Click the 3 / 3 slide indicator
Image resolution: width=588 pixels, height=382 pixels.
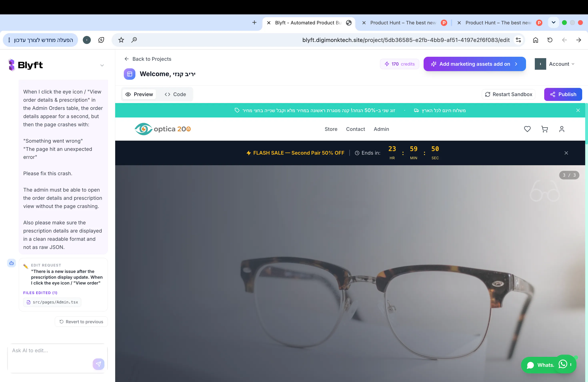(569, 175)
